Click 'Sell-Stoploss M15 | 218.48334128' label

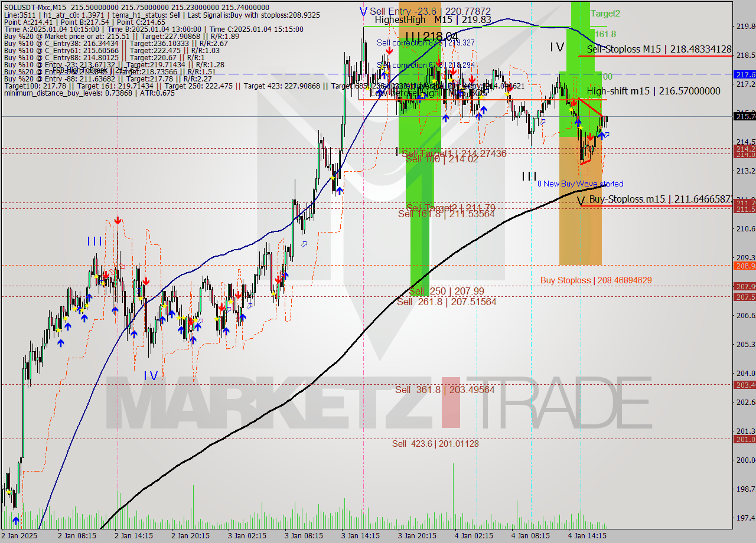(659, 50)
